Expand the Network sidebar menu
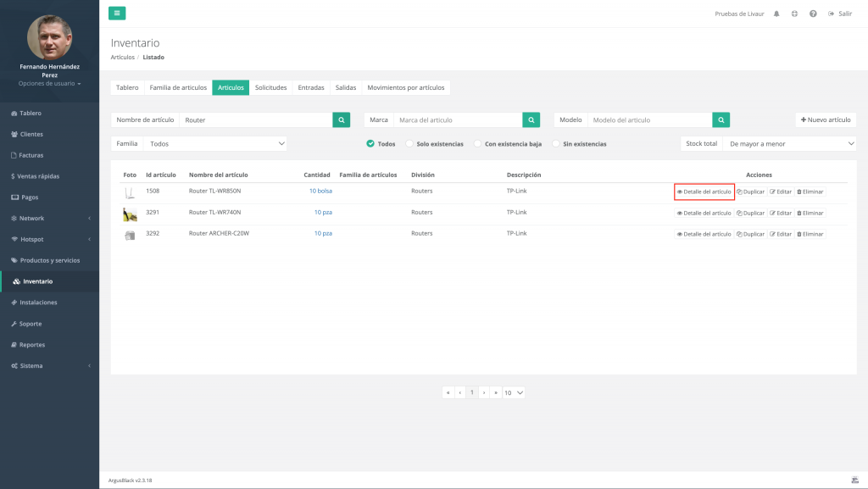 tap(50, 219)
